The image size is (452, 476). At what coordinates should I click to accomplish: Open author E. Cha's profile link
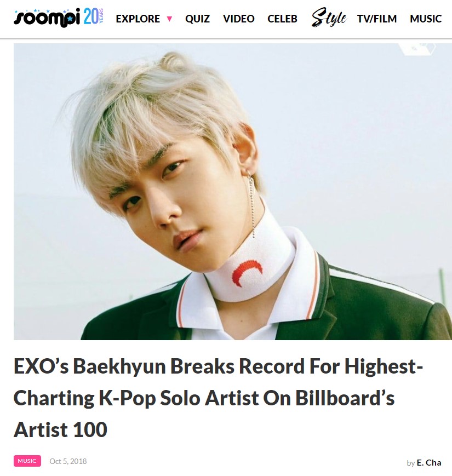click(429, 463)
